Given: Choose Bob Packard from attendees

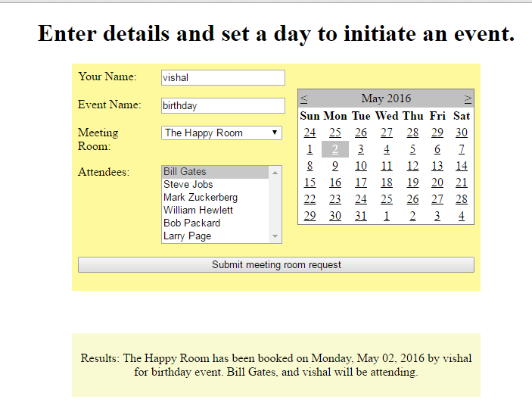Looking at the screenshot, I should pyautogui.click(x=192, y=223).
